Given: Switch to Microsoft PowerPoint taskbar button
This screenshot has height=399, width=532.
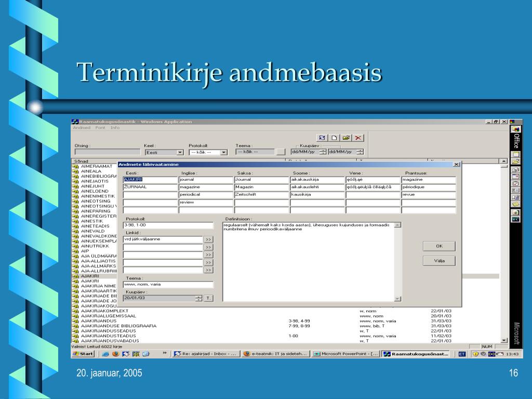Looking at the screenshot, I should (x=345, y=354).
